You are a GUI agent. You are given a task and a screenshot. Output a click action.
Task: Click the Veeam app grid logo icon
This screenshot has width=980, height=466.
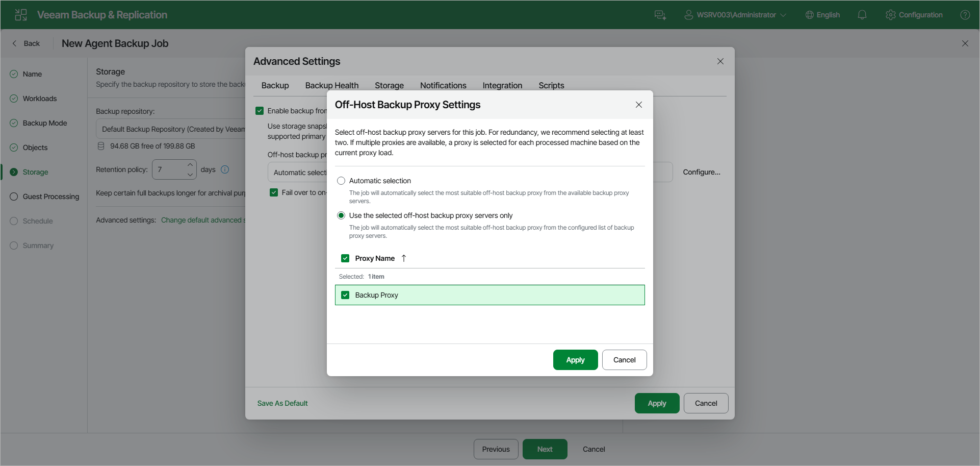[x=21, y=15]
